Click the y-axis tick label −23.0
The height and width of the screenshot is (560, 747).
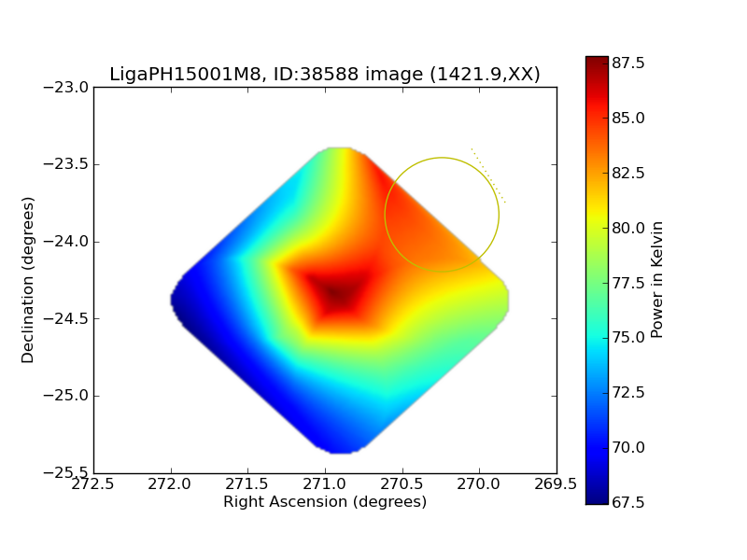coord(66,88)
